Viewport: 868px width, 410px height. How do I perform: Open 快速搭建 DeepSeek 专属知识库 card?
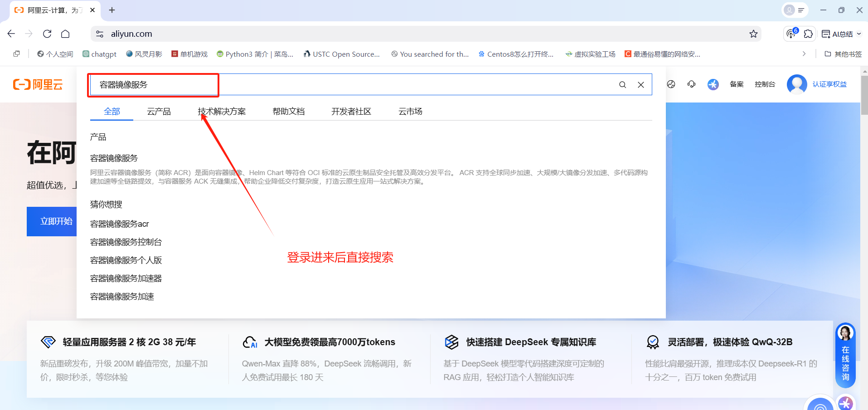(530, 358)
